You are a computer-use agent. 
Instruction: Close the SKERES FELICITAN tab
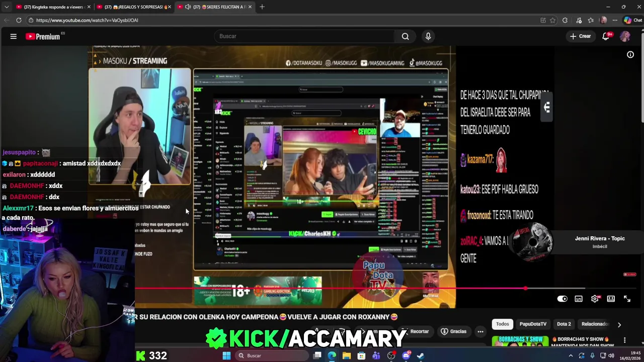pyautogui.click(x=250, y=7)
